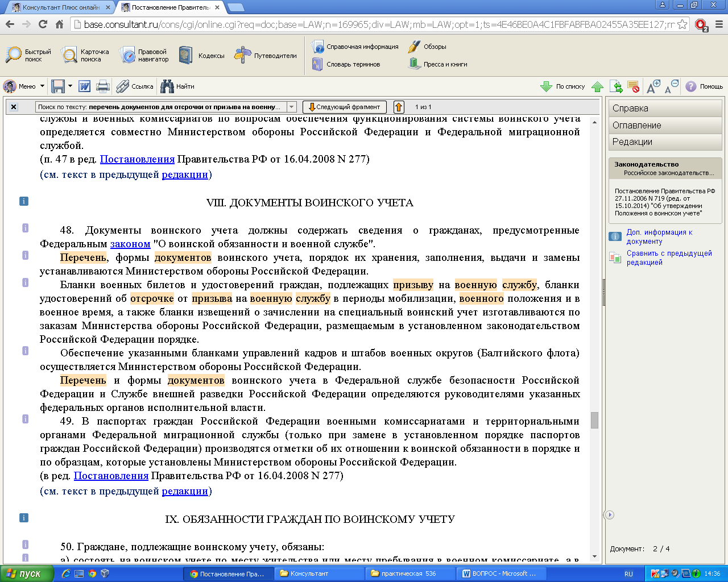728x582 pixels.
Task: Export the document to Word
Action: [84, 86]
